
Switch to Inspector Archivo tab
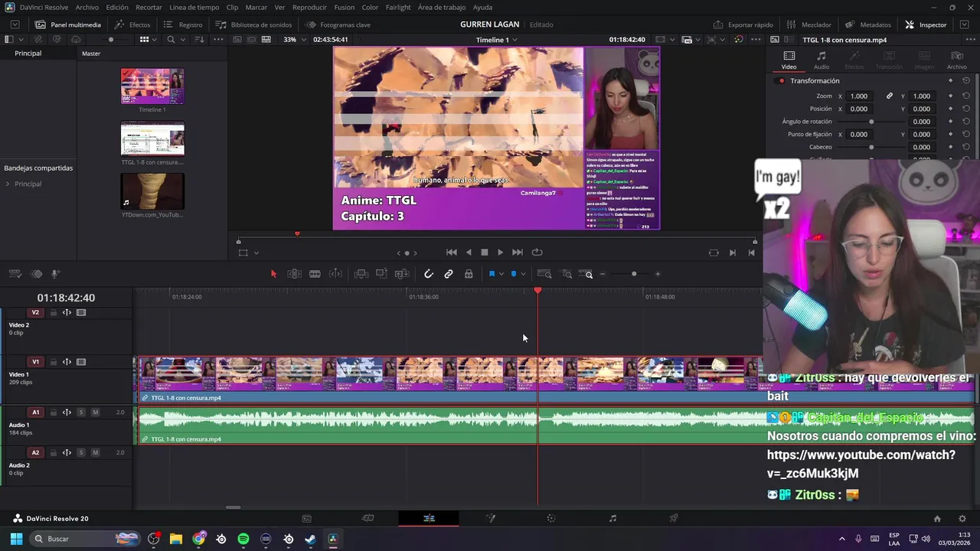(x=957, y=60)
